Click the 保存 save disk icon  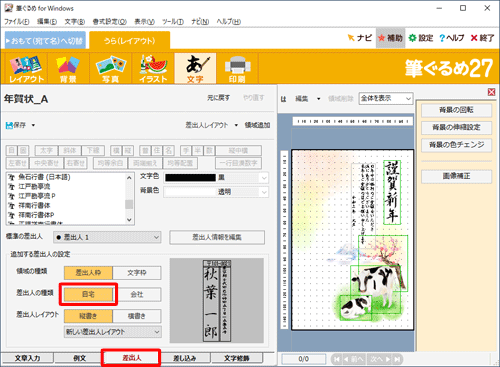coord(9,125)
